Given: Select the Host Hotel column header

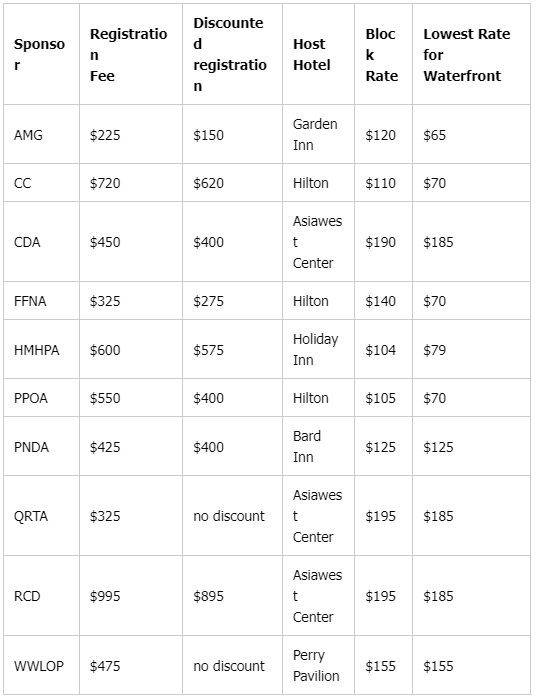Looking at the screenshot, I should point(318,54).
